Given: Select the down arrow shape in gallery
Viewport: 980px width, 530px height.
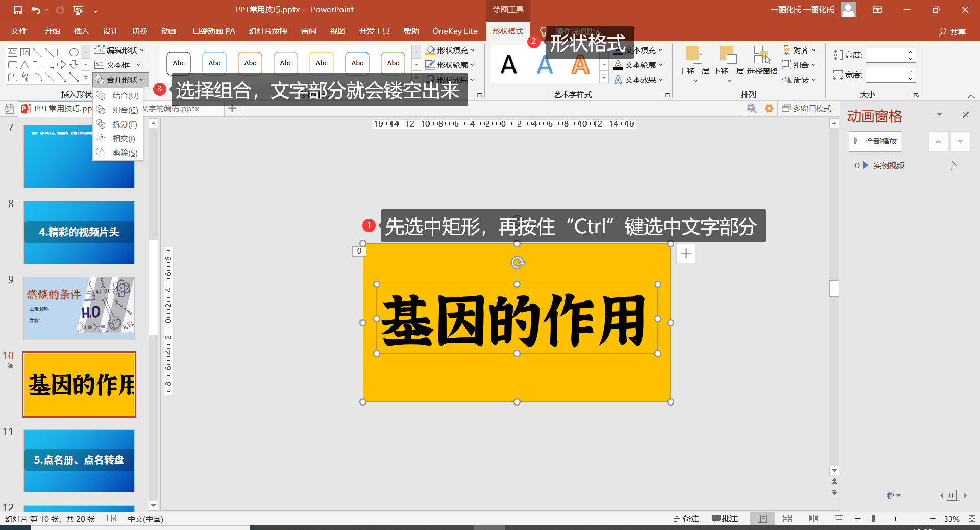Looking at the screenshot, I should 74,65.
